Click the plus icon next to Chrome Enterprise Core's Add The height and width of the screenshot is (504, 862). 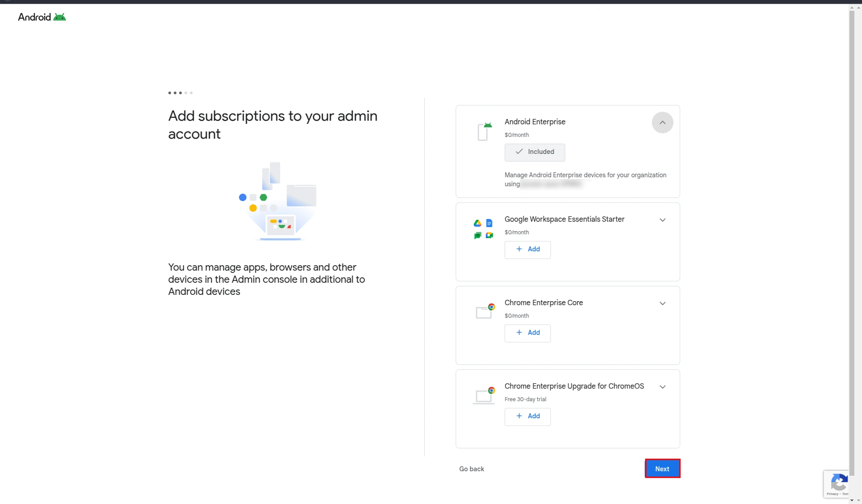(519, 333)
